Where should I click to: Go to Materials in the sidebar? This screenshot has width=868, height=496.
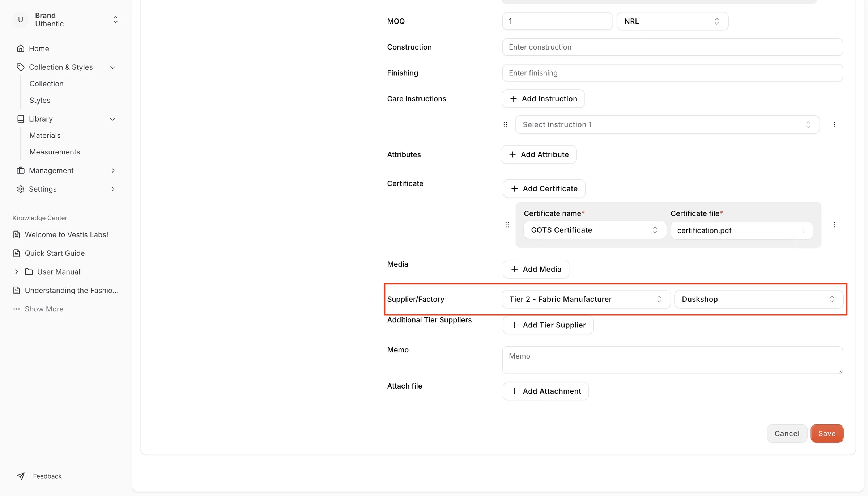45,135
